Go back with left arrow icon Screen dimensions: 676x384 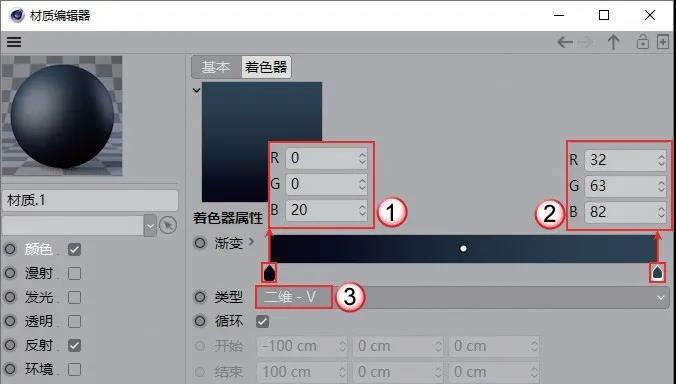565,42
